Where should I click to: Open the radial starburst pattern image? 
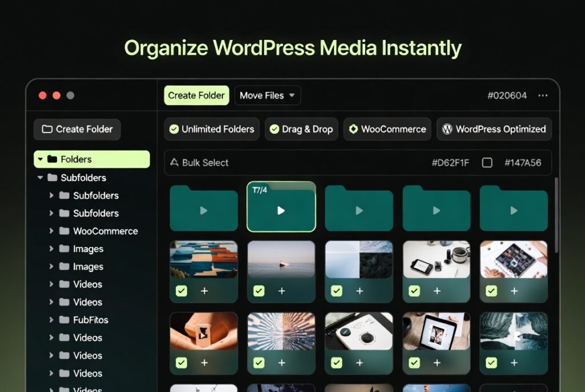coord(281,331)
